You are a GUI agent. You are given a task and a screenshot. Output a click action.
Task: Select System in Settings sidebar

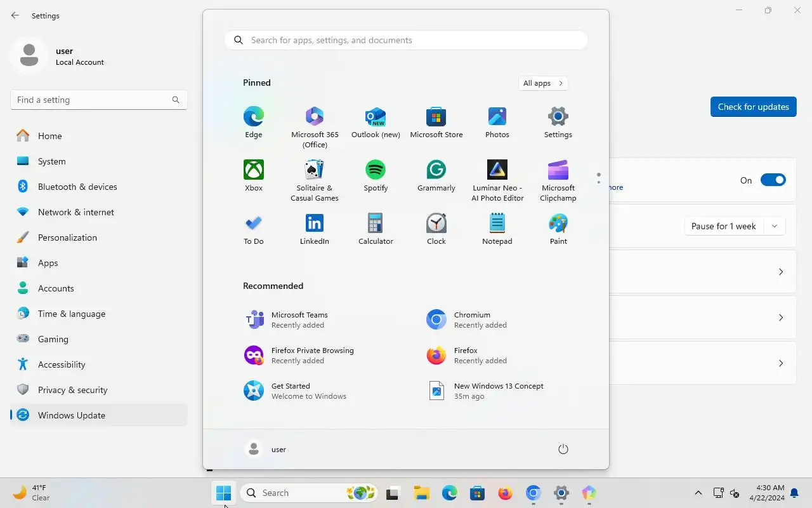pos(99,161)
